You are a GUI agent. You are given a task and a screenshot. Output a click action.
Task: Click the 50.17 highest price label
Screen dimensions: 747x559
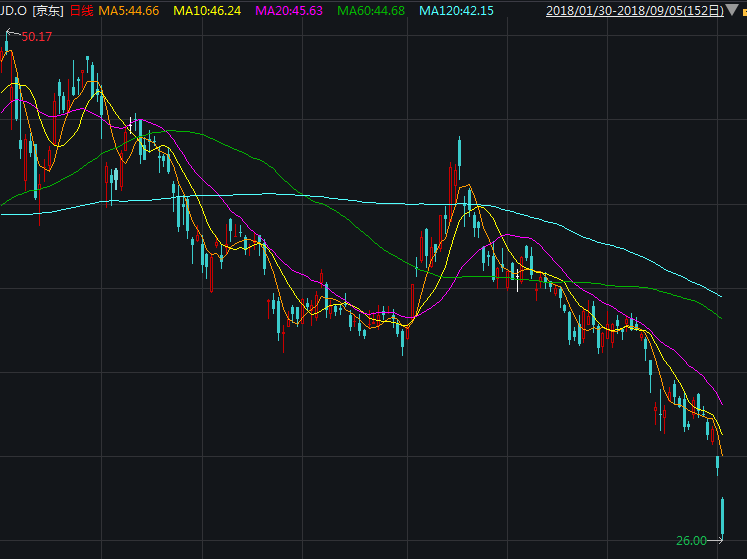37,37
